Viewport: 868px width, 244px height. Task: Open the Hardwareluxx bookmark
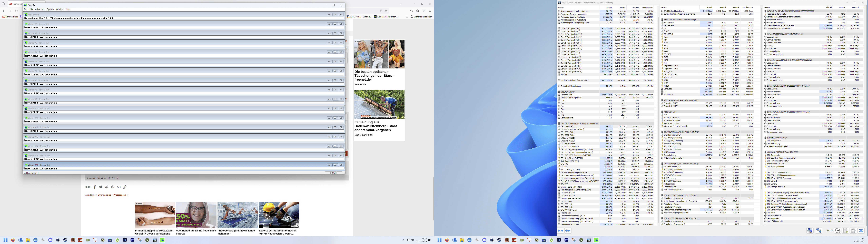pos(10,16)
